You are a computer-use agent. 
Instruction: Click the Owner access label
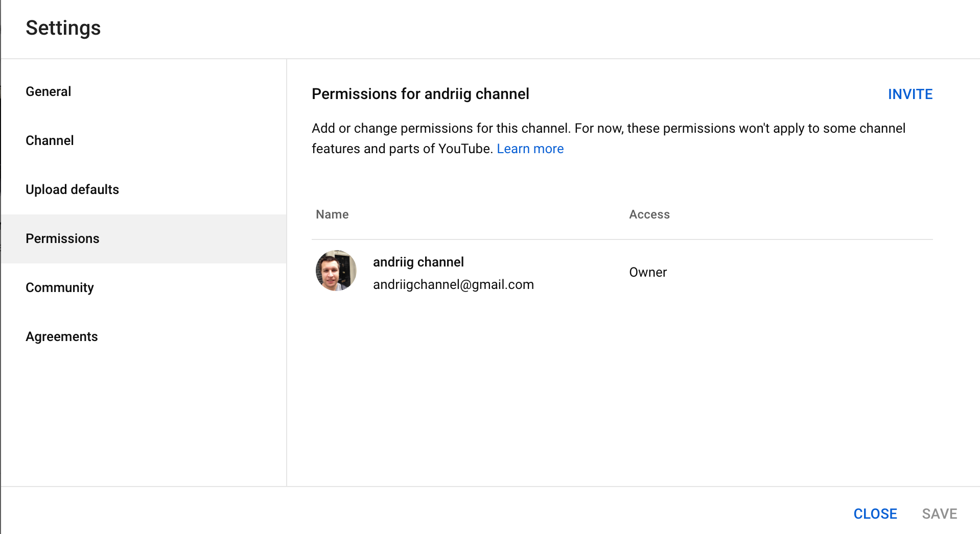point(647,273)
